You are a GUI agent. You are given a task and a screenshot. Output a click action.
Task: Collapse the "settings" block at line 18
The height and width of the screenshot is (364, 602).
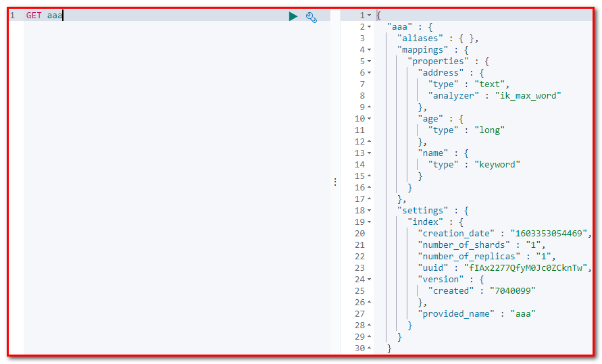pyautogui.click(x=370, y=211)
